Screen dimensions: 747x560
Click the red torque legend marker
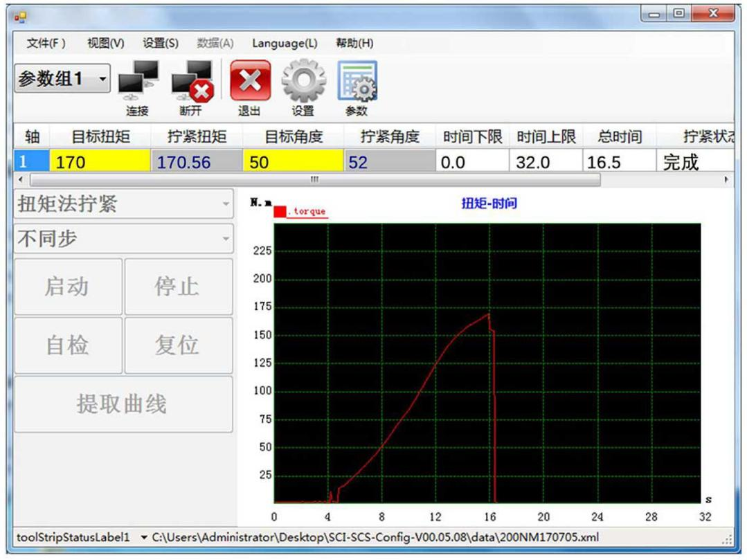pos(280,211)
